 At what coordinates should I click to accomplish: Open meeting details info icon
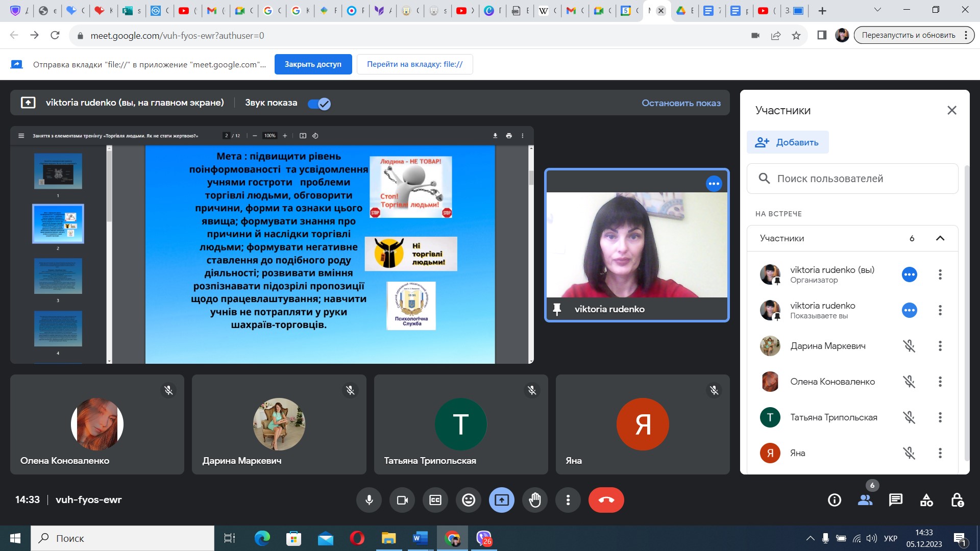[835, 500]
